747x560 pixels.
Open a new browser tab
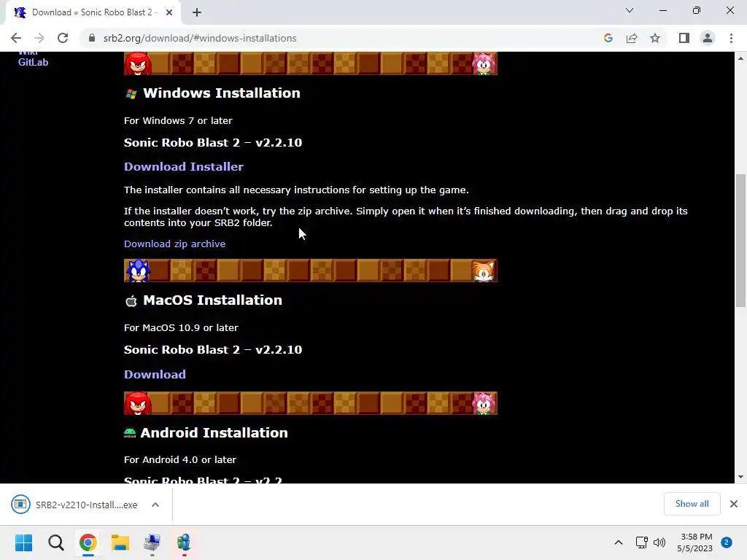[x=197, y=12]
